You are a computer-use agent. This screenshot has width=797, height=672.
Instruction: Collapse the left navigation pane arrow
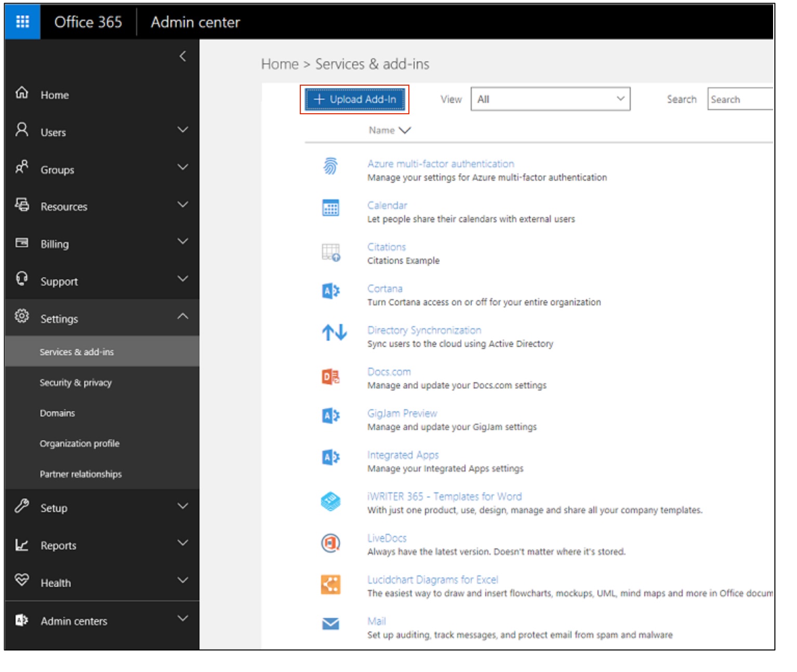point(182,56)
